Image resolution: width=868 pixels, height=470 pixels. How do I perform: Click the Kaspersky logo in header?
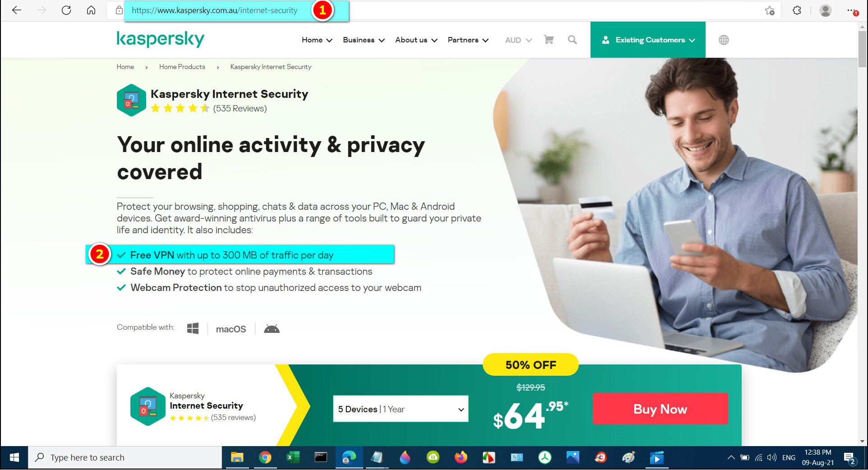(x=160, y=39)
